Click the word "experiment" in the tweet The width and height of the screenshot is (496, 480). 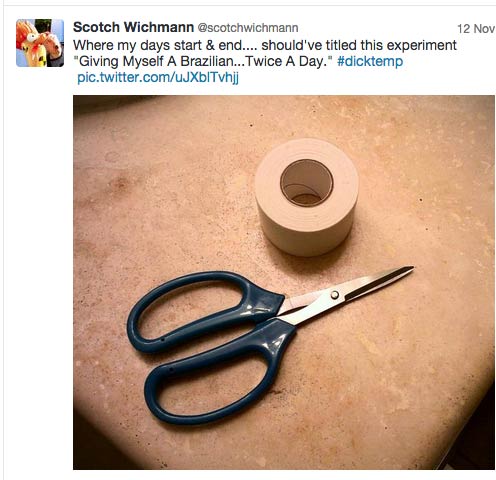(x=422, y=45)
